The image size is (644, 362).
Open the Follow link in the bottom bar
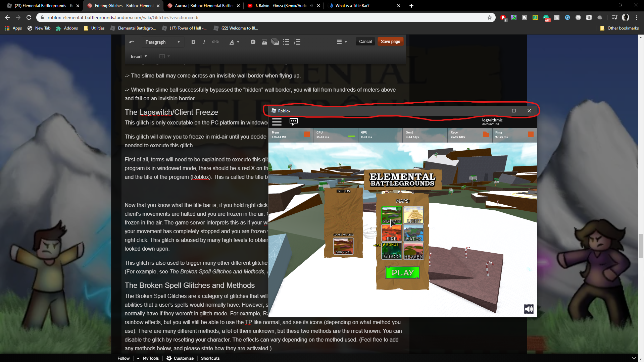[123, 358]
